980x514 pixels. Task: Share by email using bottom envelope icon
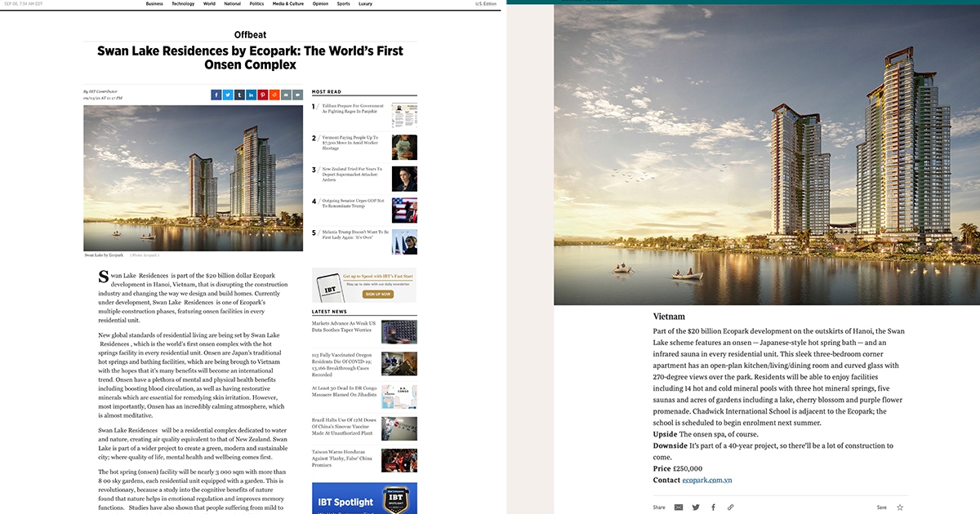(679, 507)
